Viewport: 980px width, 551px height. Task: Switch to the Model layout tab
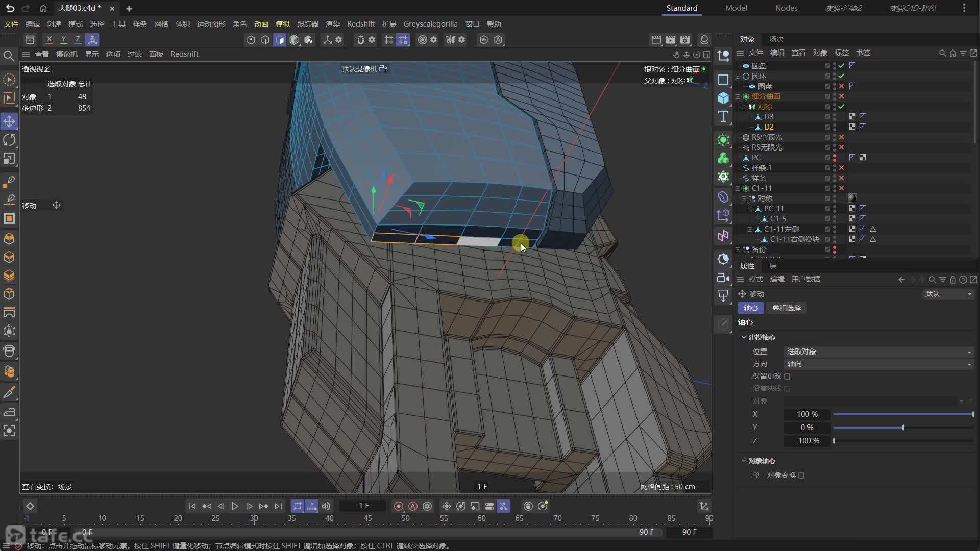point(736,8)
